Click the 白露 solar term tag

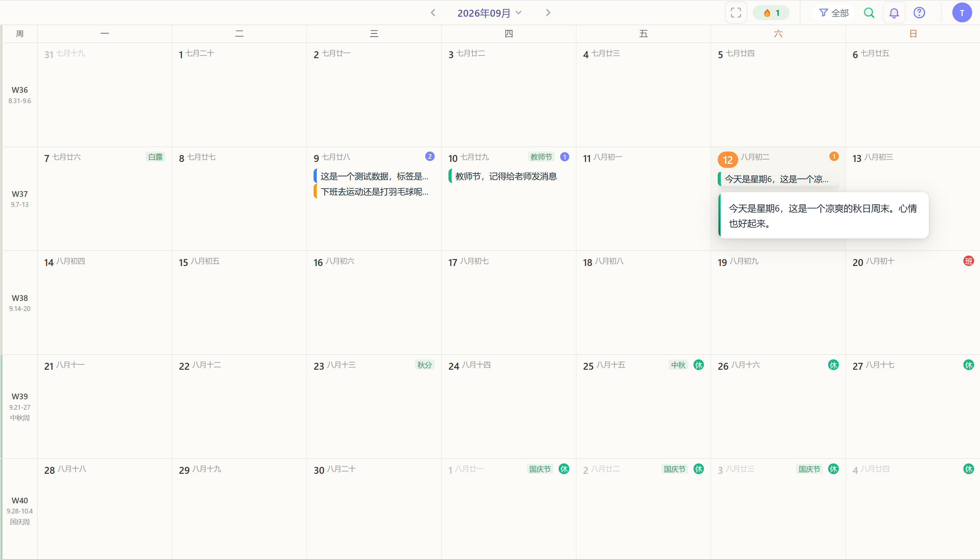155,157
